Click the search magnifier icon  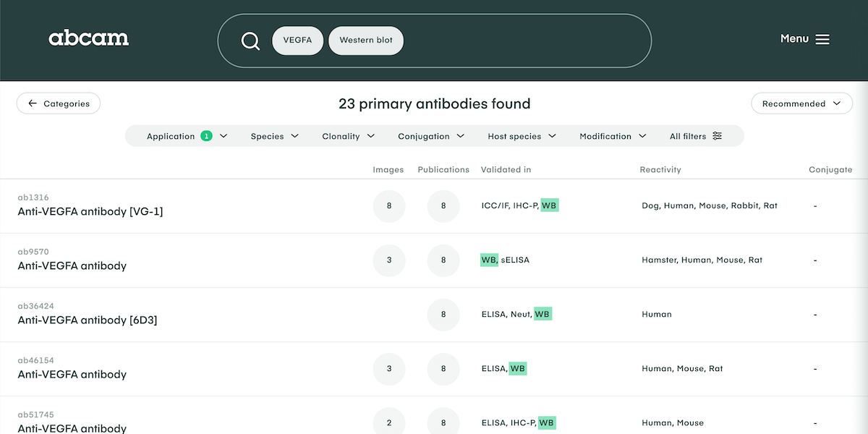250,41
